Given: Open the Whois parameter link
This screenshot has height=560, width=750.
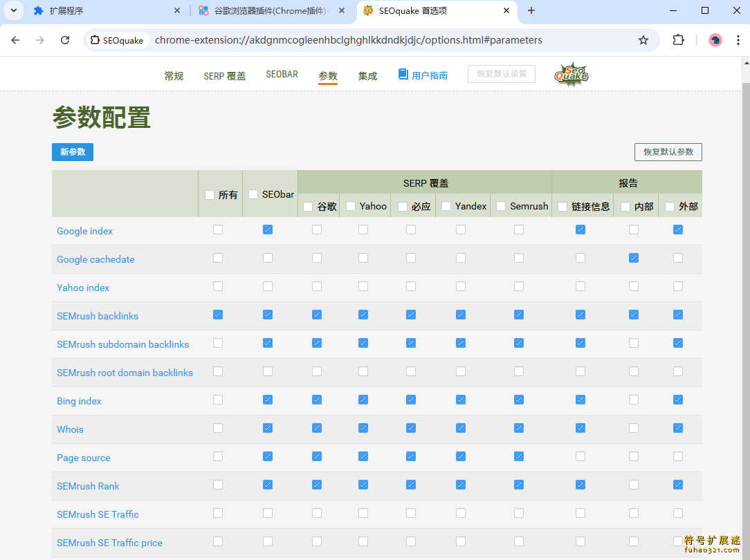Looking at the screenshot, I should click(x=71, y=429).
